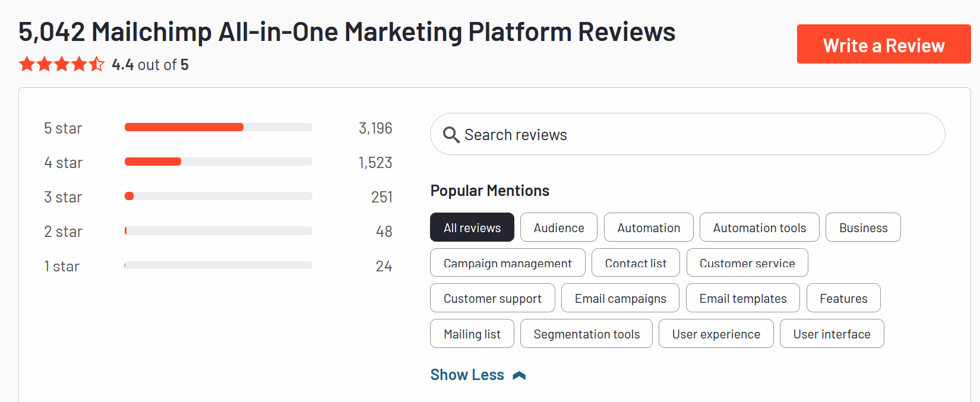Switch to the Audience mention filter
This screenshot has height=402, width=980.
click(558, 227)
